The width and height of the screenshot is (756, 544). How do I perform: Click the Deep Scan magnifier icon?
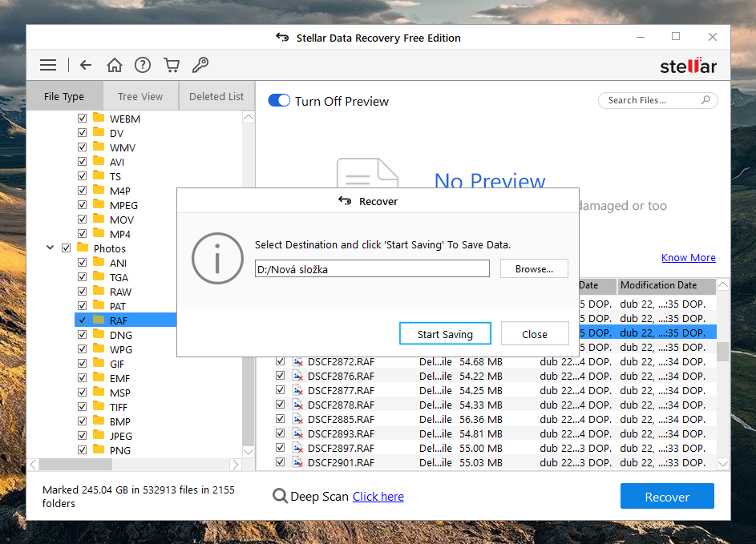[280, 496]
